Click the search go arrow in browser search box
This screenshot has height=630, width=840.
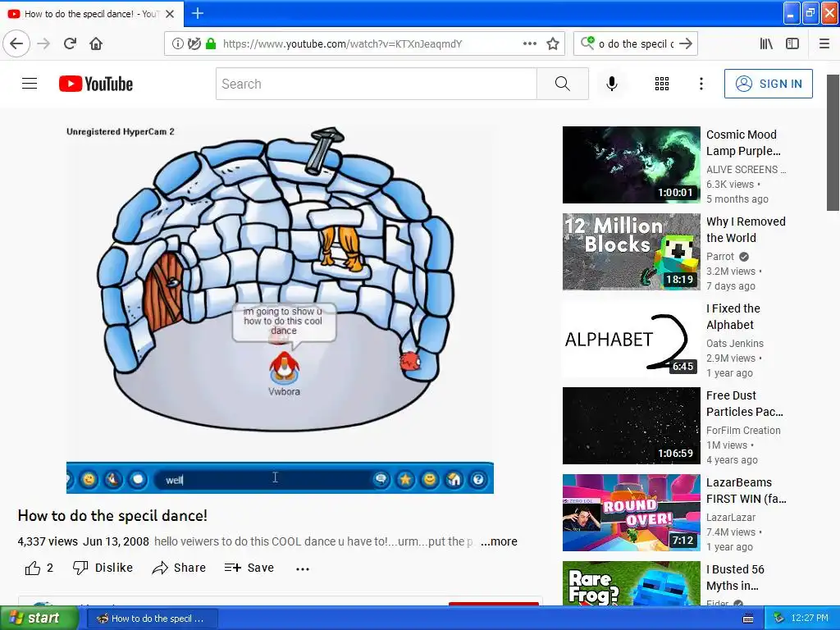(686, 44)
